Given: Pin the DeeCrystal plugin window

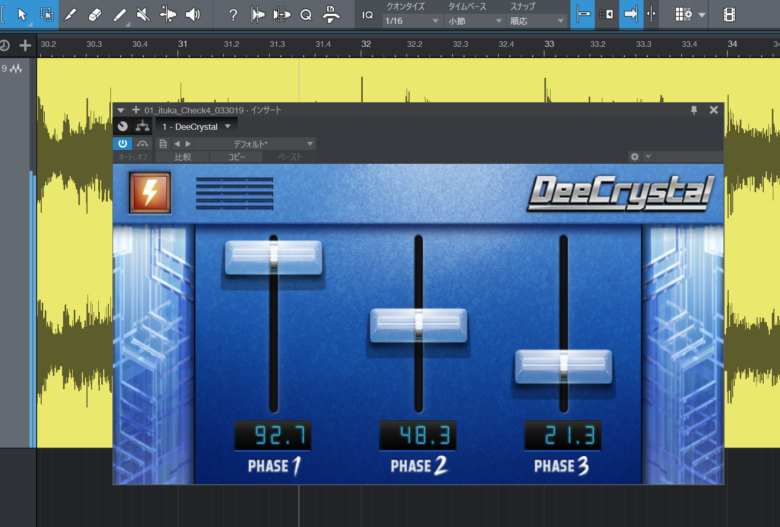Looking at the screenshot, I should pos(694,110).
